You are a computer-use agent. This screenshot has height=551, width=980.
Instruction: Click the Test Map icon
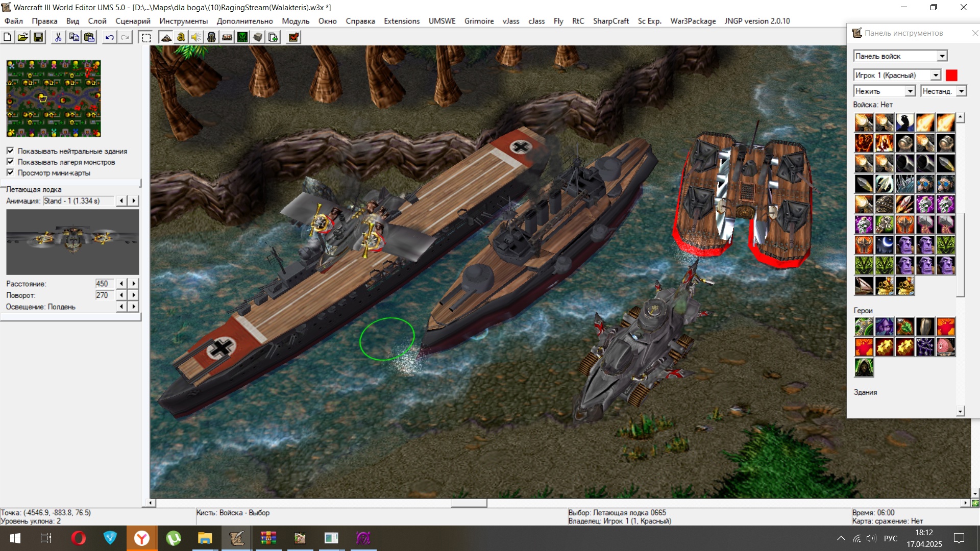tap(293, 37)
